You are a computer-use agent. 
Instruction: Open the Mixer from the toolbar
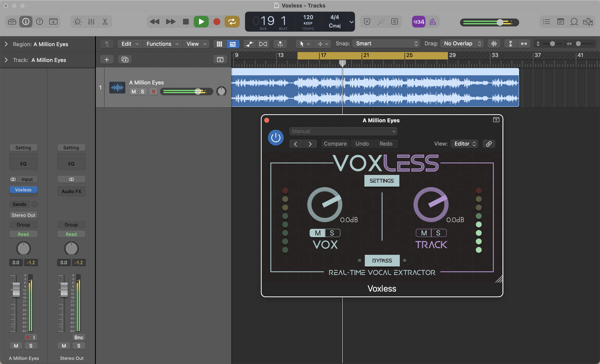(x=91, y=22)
